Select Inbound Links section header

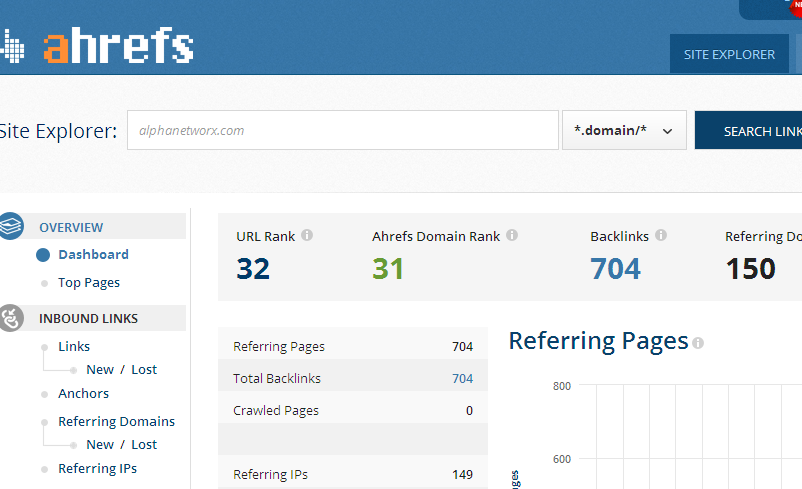click(x=88, y=318)
